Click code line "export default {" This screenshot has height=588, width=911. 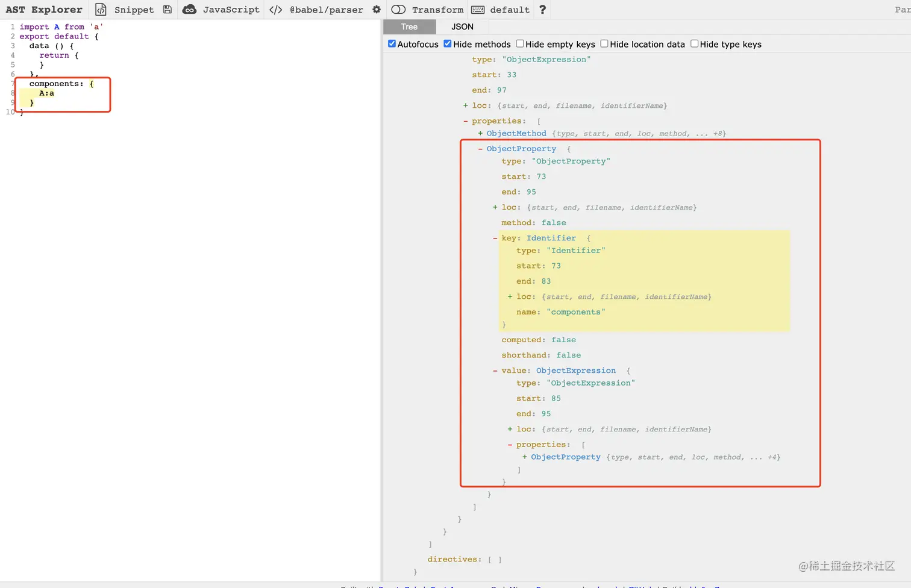(59, 36)
